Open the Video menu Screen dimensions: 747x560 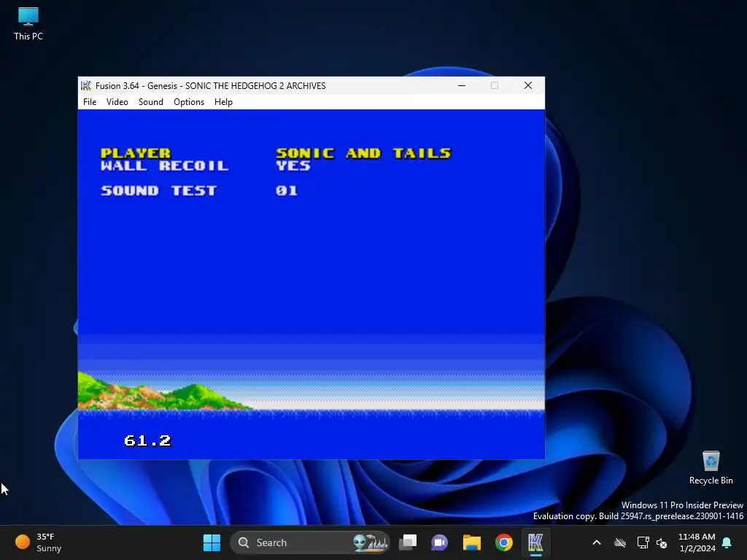click(117, 102)
